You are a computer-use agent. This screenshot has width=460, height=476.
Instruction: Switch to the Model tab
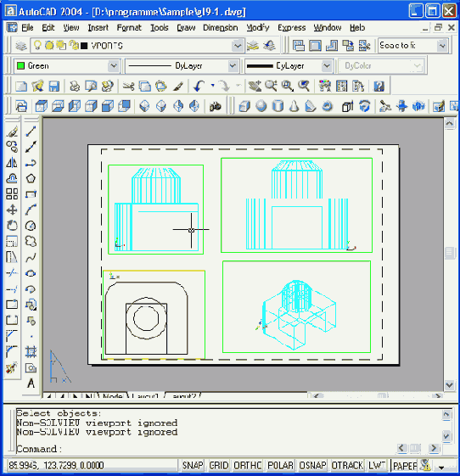coord(112,396)
